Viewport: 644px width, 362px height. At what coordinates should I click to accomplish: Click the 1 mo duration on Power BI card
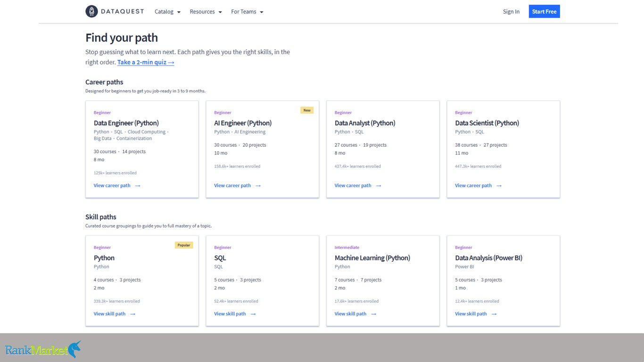click(x=460, y=288)
